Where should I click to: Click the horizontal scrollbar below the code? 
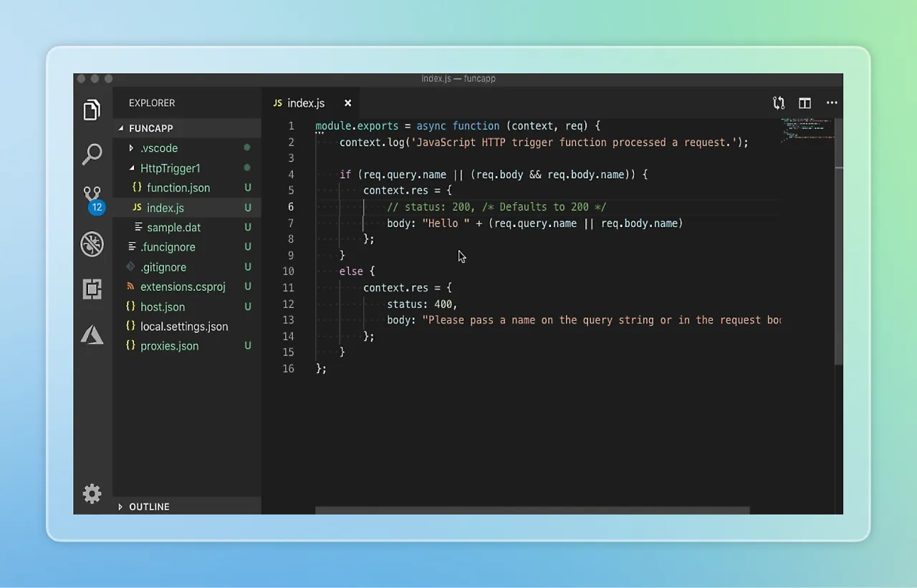pos(532,510)
